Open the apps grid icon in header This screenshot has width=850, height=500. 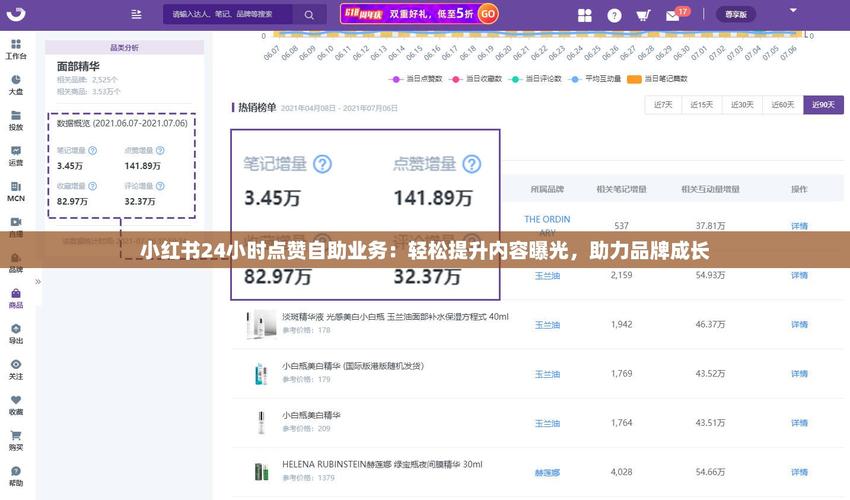tap(585, 15)
